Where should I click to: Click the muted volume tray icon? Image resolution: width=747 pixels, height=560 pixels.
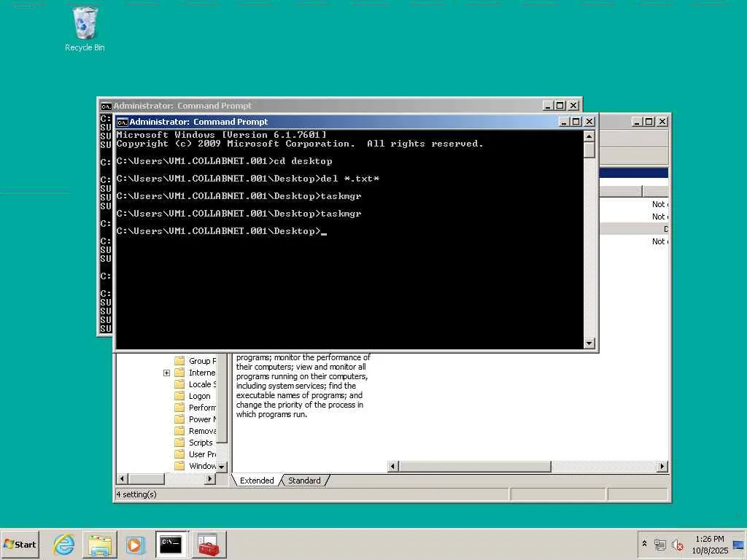pyautogui.click(x=677, y=544)
